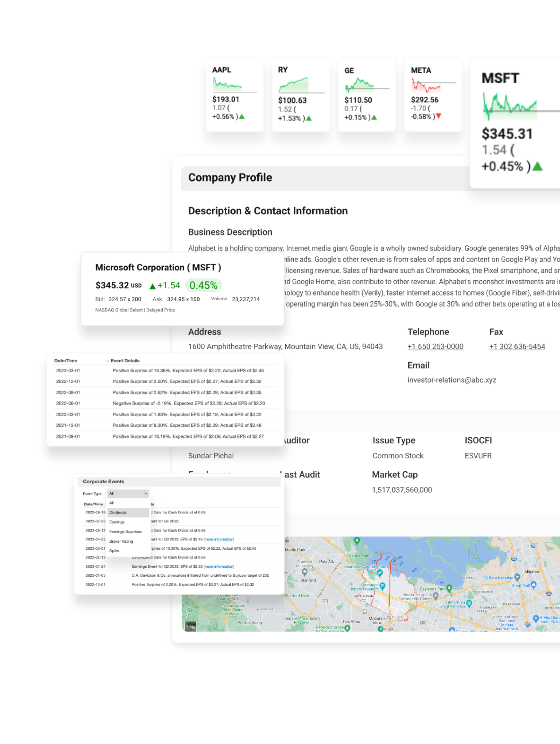
Task: Sort events by the Date/Time column arrow
Action: (107, 361)
